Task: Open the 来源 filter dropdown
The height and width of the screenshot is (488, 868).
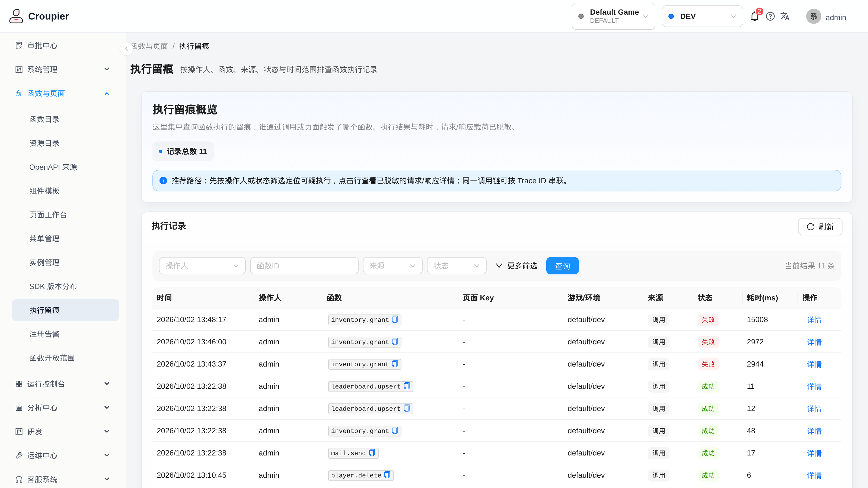Action: coord(392,266)
